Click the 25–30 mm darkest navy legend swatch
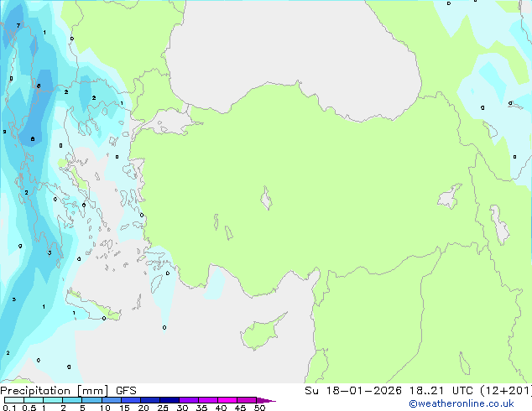This screenshot has width=532, height=411. (170, 400)
